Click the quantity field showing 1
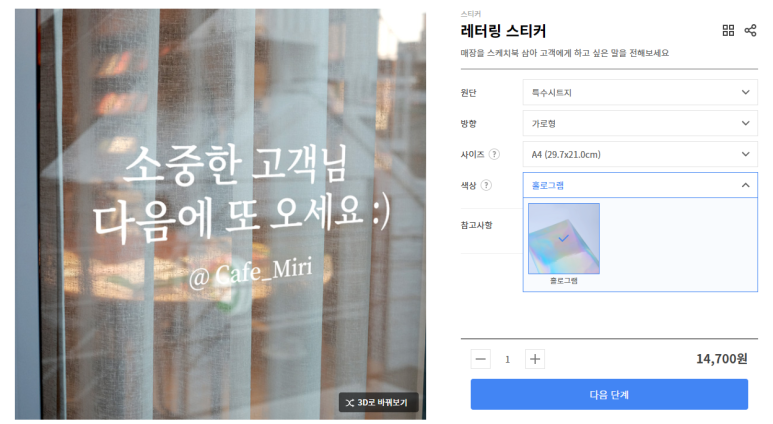 [507, 359]
